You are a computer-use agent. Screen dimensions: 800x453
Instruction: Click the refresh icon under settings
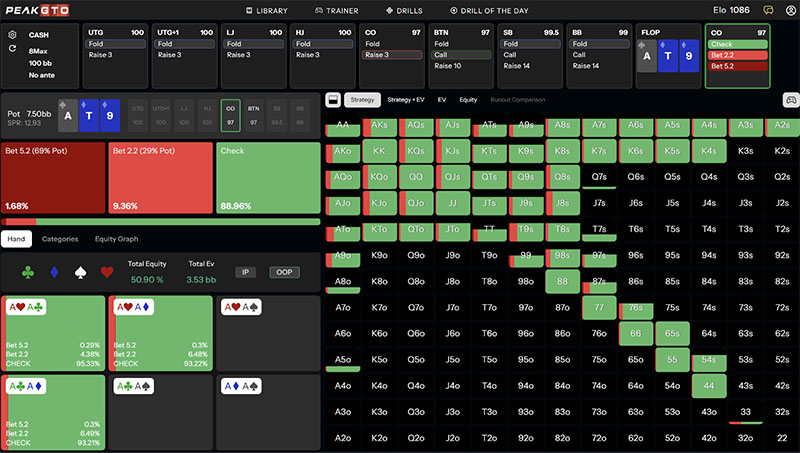pyautogui.click(x=12, y=48)
